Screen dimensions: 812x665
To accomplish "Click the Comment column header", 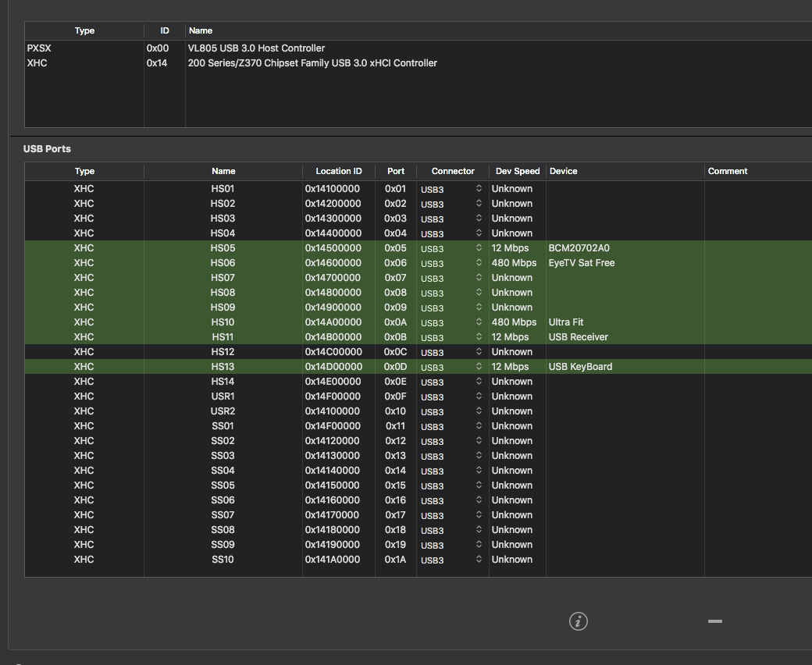I will (x=728, y=171).
